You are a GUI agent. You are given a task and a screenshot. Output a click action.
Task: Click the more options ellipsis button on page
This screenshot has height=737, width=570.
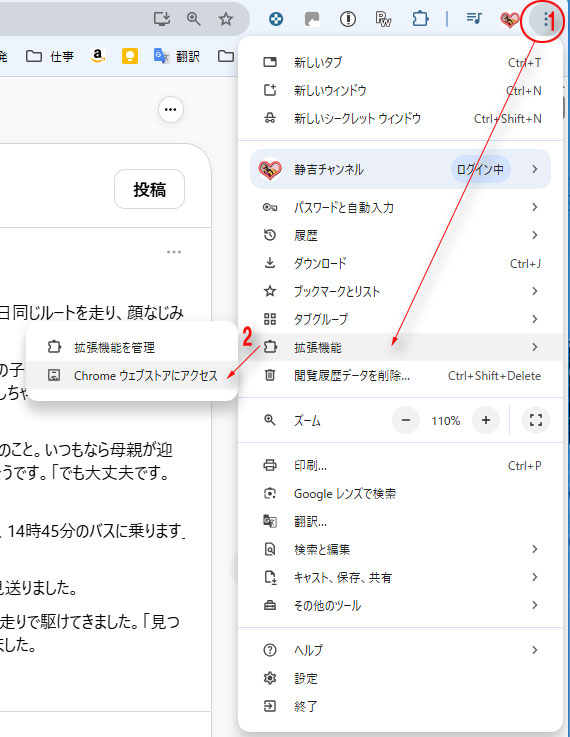pyautogui.click(x=171, y=110)
